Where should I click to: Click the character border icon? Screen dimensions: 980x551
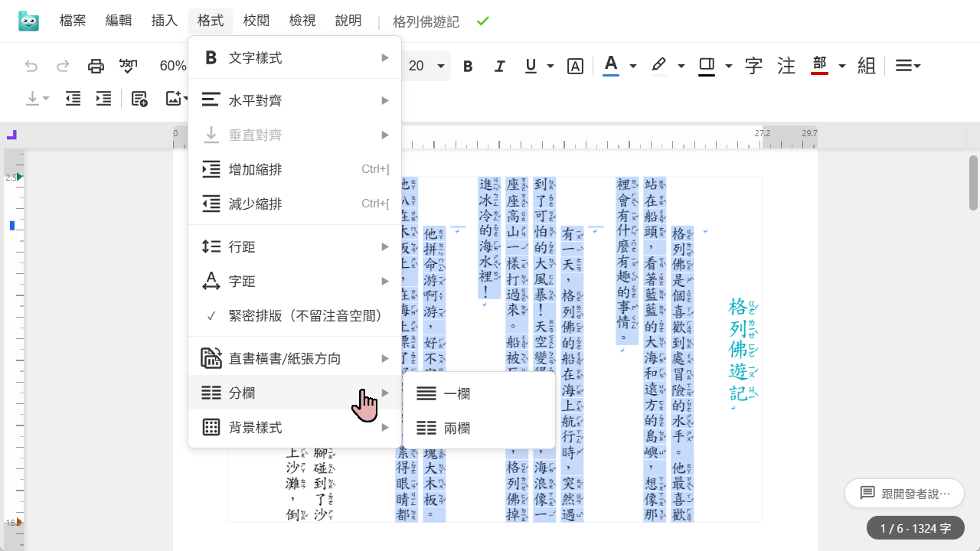tap(575, 67)
